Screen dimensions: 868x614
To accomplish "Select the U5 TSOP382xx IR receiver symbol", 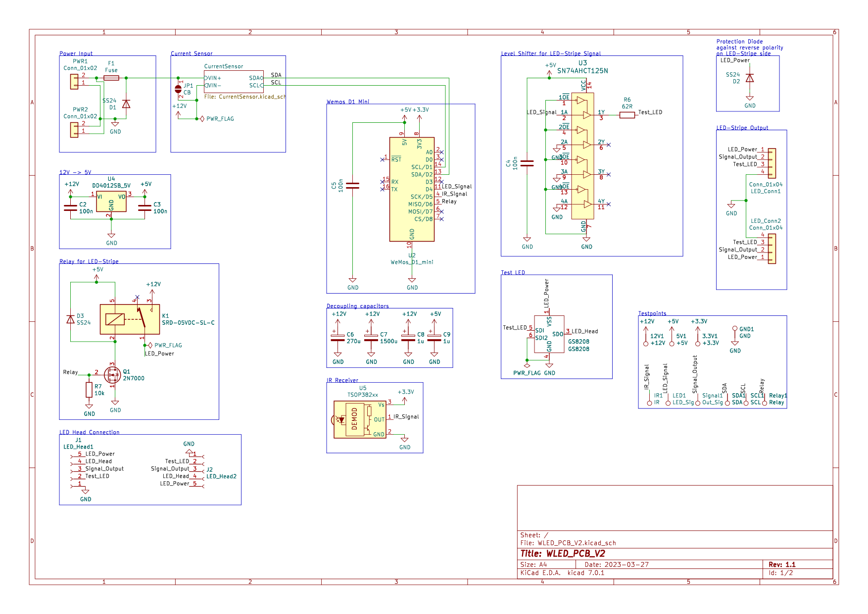I will [x=360, y=419].
